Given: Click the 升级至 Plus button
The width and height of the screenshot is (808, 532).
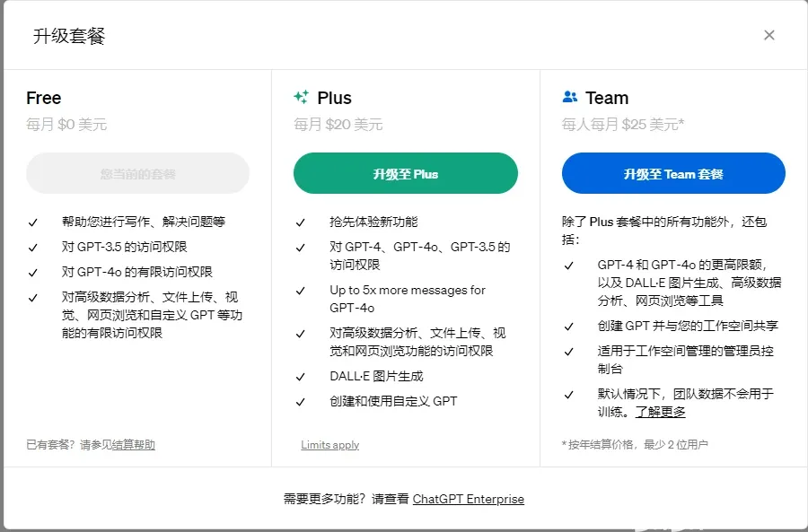Looking at the screenshot, I should (x=405, y=173).
